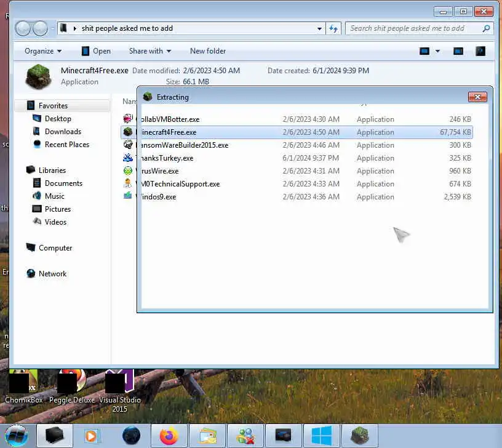The image size is (502, 448).
Task: Click the Extracting dialog title icon
Action: click(x=148, y=97)
